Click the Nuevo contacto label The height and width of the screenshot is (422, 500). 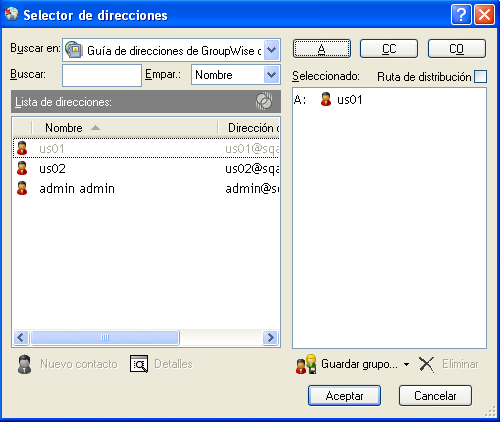tap(79, 364)
